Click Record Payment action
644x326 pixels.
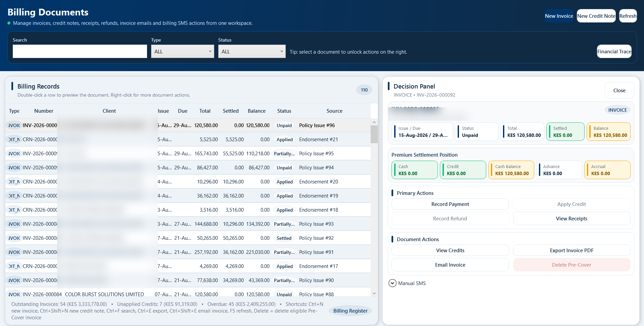[450, 204]
